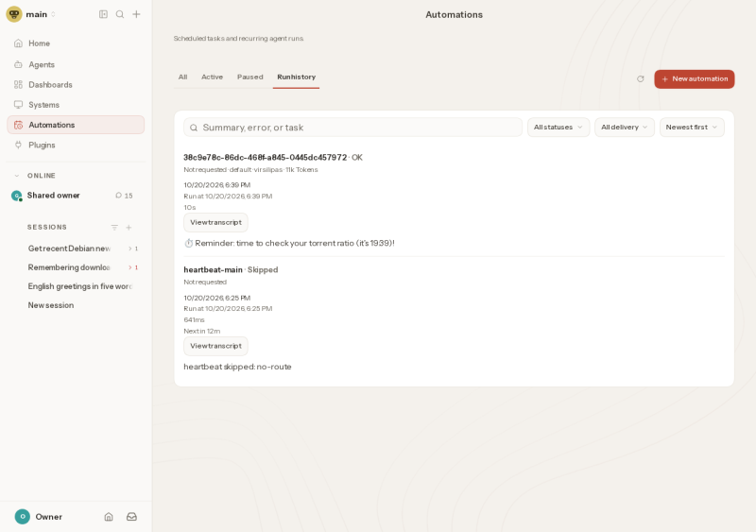
Task: View transcript for the 38c9e78c run
Action: (215, 222)
